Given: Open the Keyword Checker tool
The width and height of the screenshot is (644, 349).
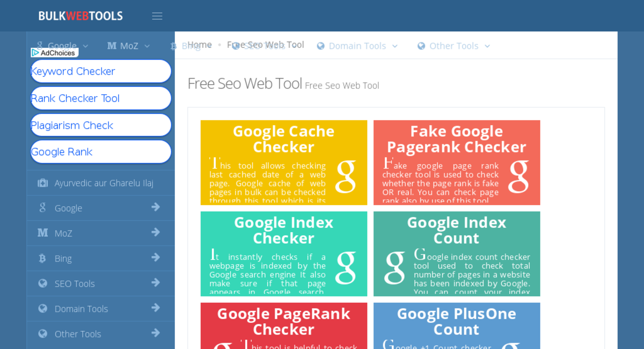Looking at the screenshot, I should 101,71.
